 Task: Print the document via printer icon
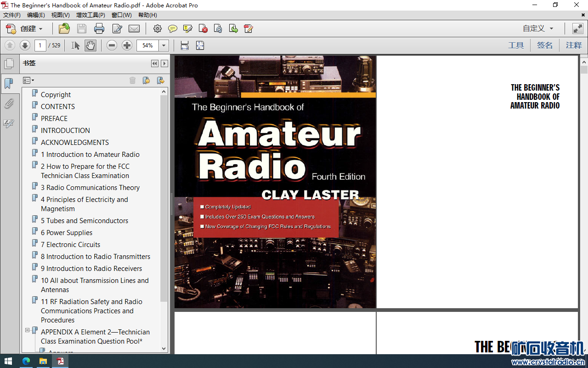pos(99,29)
